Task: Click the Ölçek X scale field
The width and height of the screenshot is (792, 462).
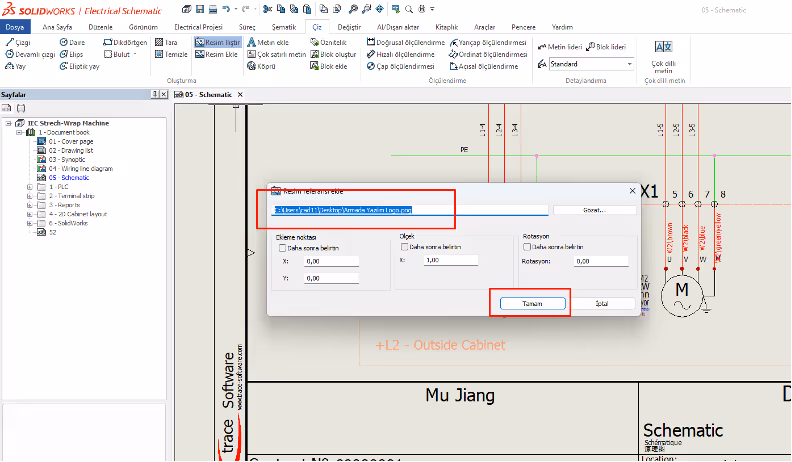Action: [x=451, y=260]
